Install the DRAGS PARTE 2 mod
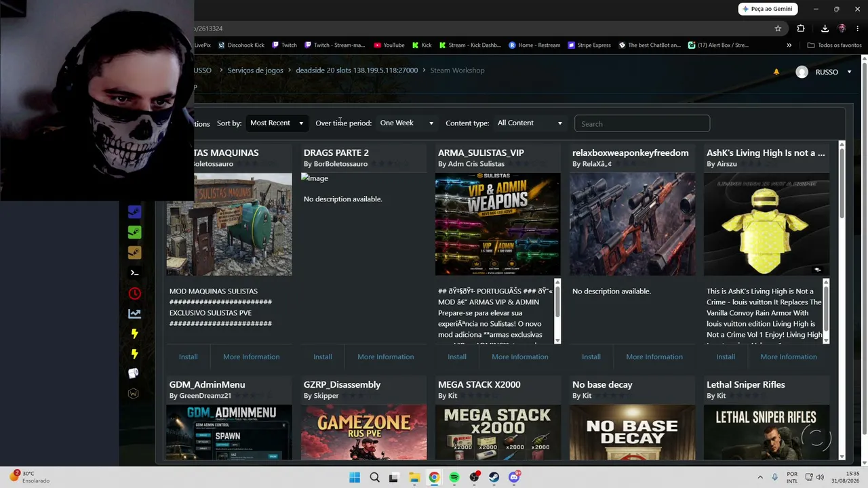868x488 pixels. [x=323, y=357]
